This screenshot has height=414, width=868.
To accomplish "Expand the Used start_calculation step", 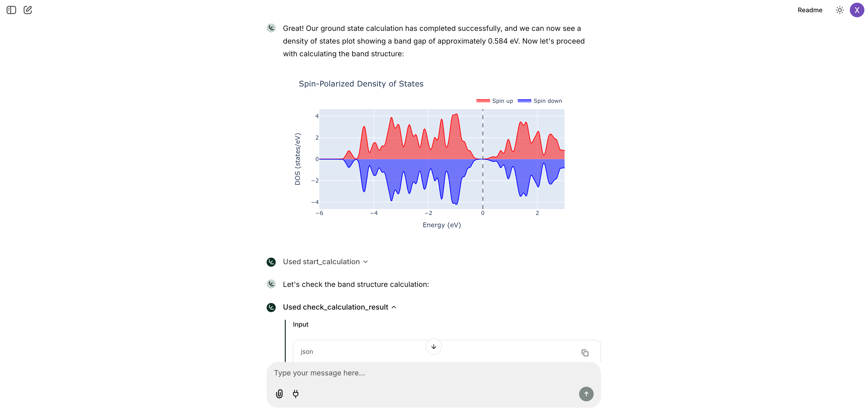I will 325,262.
